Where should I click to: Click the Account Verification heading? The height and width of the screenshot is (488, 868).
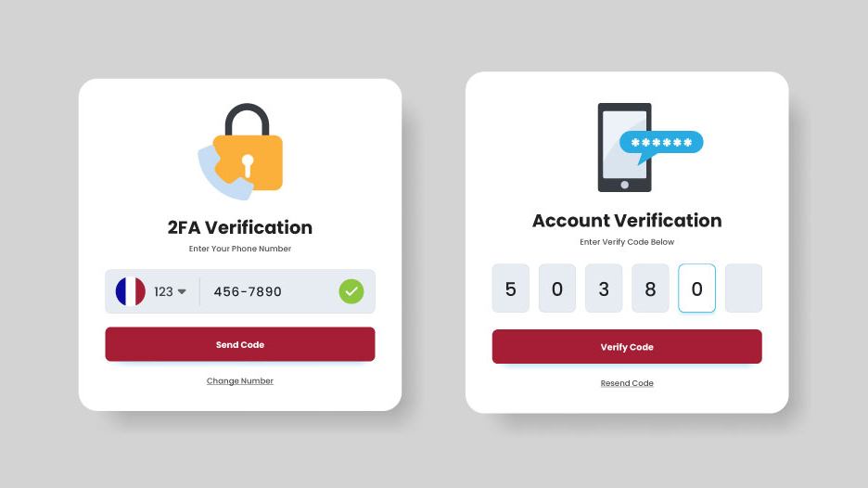point(627,221)
